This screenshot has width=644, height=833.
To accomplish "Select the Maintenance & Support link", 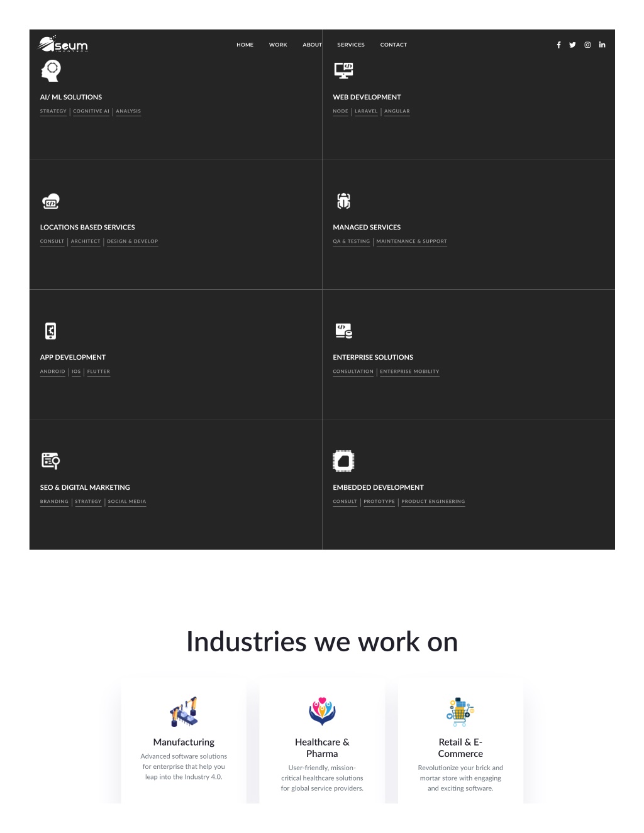I will click(411, 241).
